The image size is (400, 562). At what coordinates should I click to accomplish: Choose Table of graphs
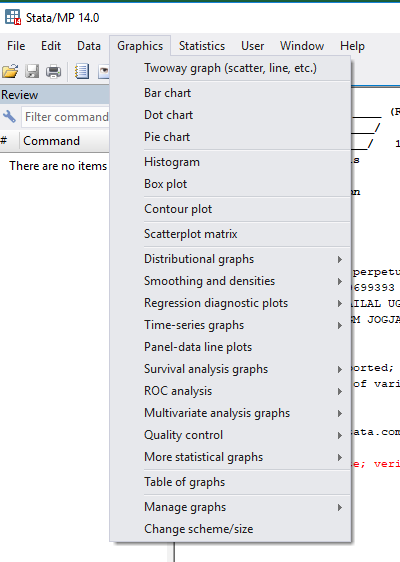[x=230, y=482]
